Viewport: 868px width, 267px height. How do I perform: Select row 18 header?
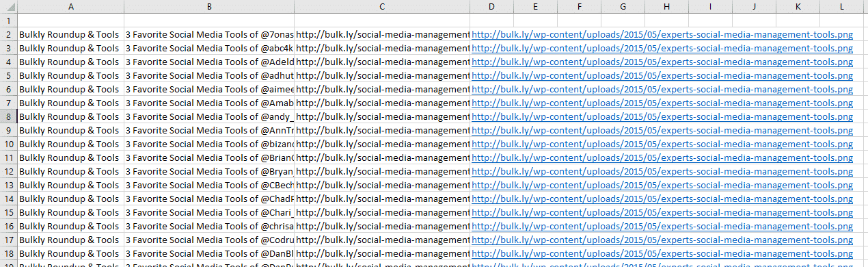pos(9,253)
